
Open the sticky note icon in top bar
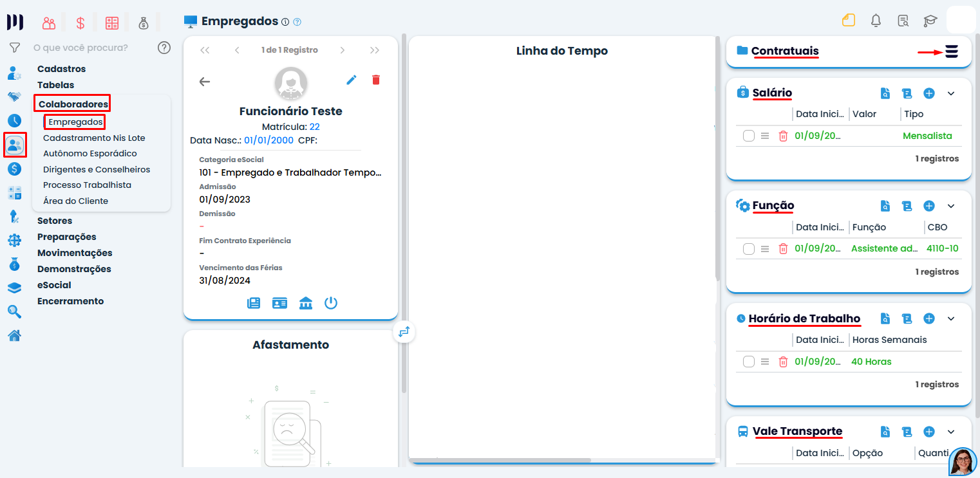tap(849, 20)
